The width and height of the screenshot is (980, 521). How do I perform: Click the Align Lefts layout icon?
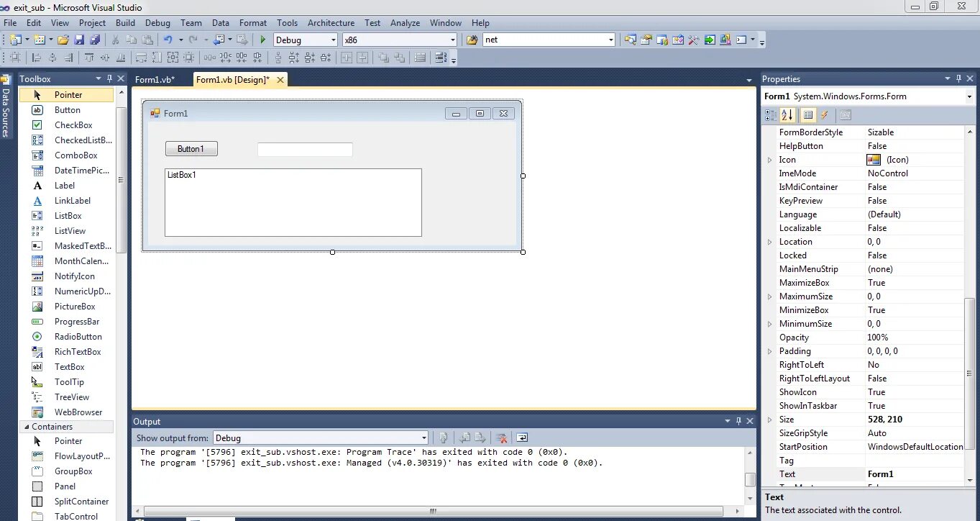pos(36,58)
